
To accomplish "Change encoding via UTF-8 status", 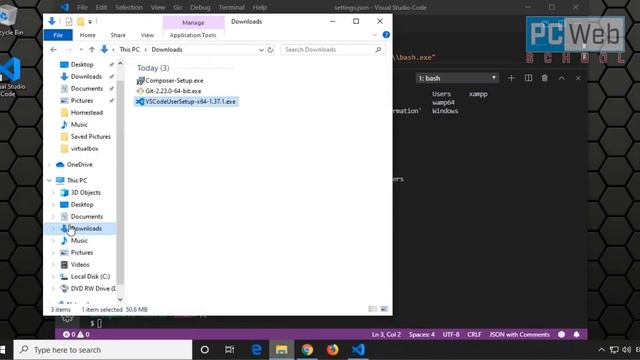I will coord(451,335).
